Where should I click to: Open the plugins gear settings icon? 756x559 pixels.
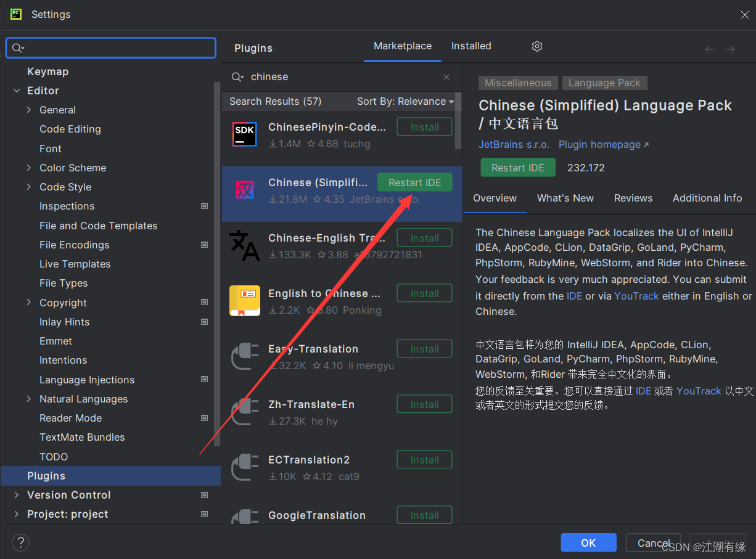[x=537, y=46]
